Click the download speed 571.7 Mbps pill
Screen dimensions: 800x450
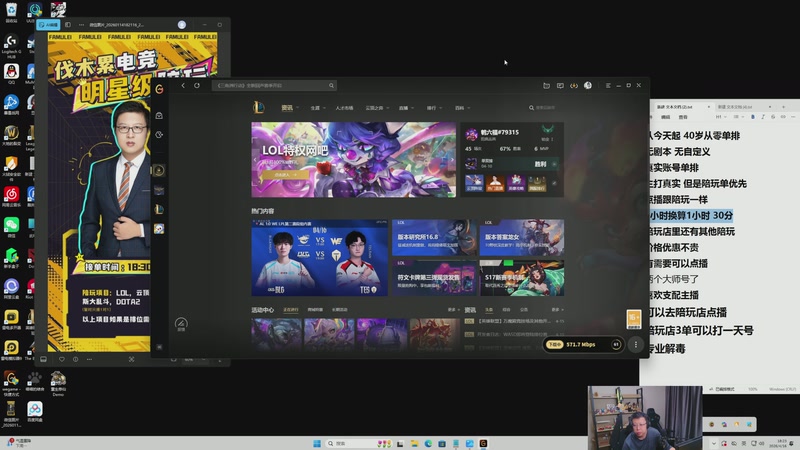tap(583, 345)
